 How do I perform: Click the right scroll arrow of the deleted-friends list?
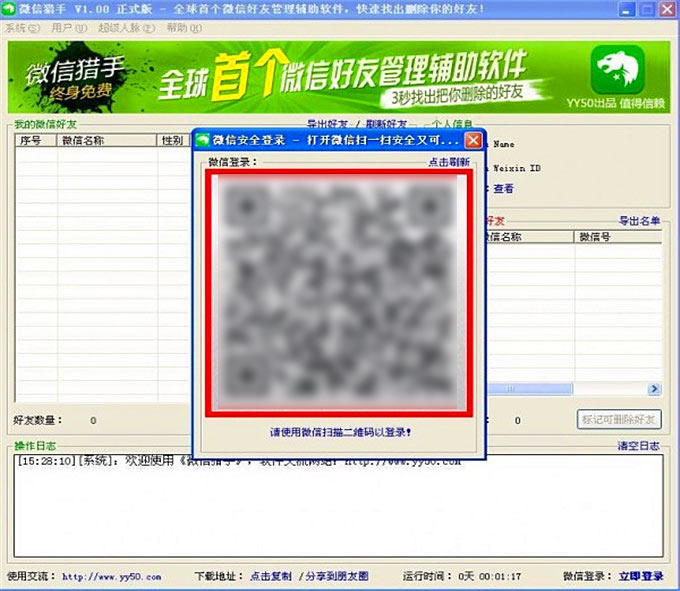(654, 389)
